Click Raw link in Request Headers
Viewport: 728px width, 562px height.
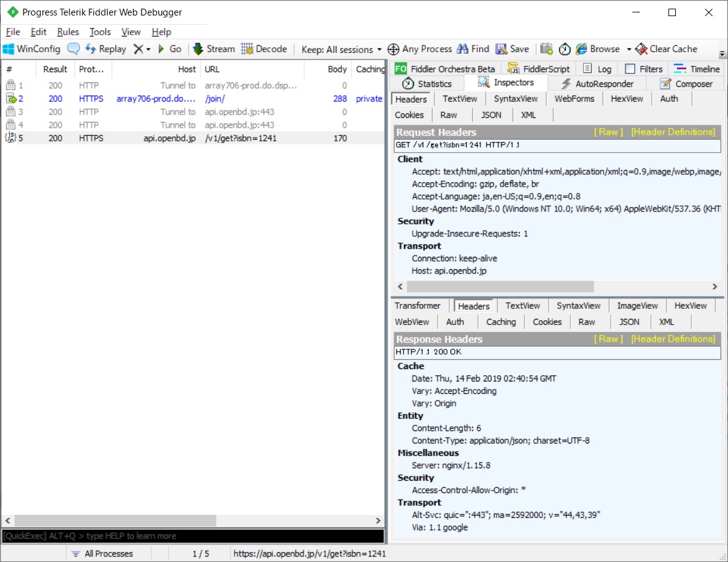click(x=608, y=132)
